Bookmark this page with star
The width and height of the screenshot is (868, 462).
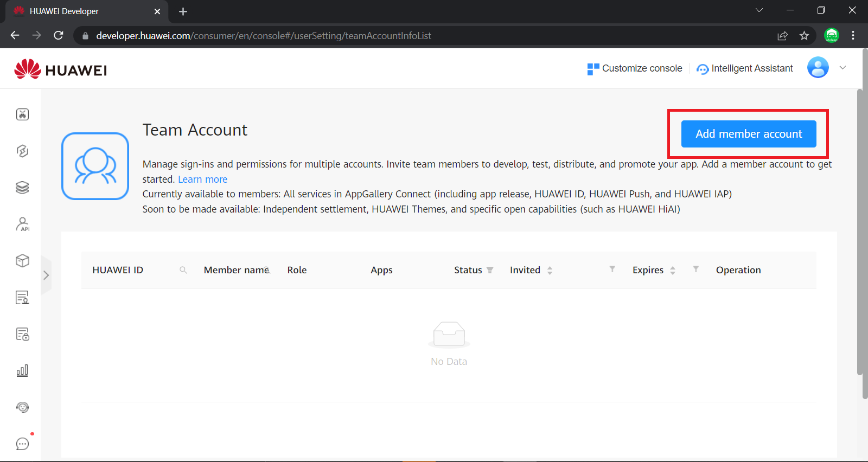tap(804, 36)
